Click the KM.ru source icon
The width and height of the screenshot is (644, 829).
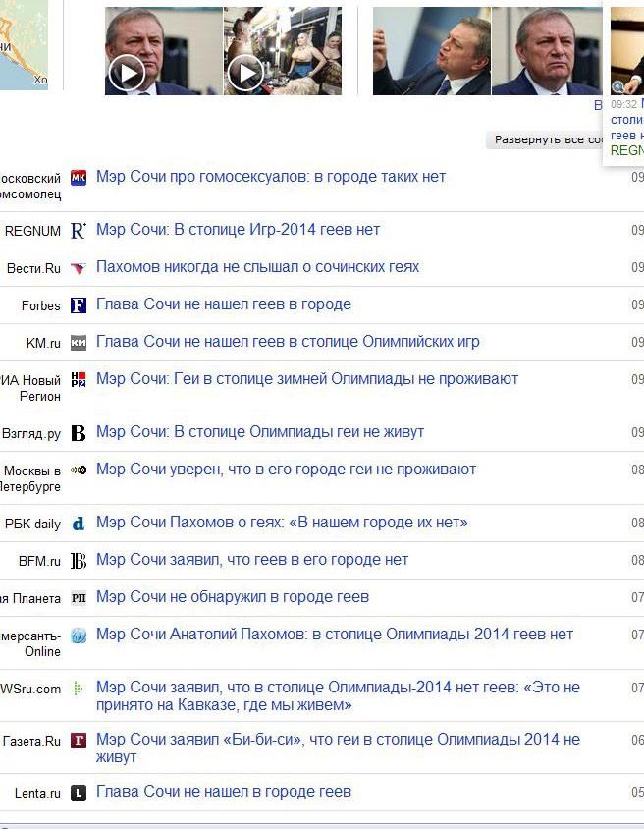click(x=79, y=343)
